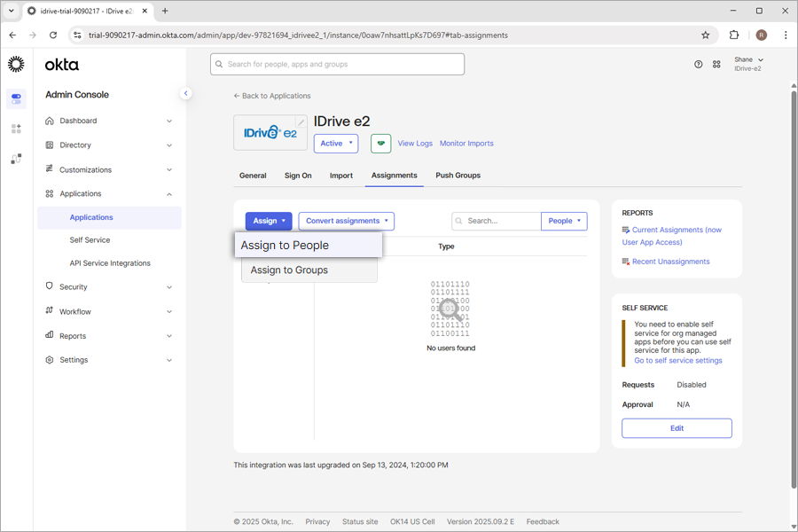Switch to the Push Groups tab
The height and width of the screenshot is (532, 798).
coord(458,176)
